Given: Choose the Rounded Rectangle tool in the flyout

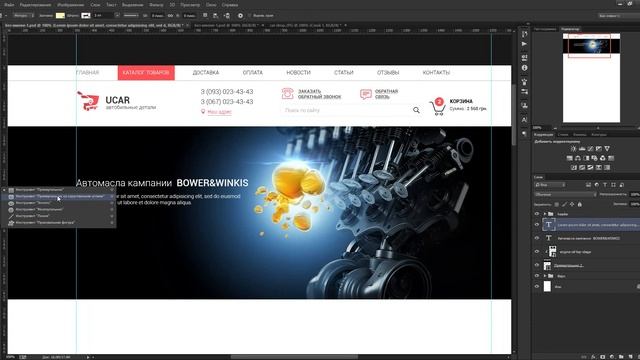Looking at the screenshot, I should (60, 196).
